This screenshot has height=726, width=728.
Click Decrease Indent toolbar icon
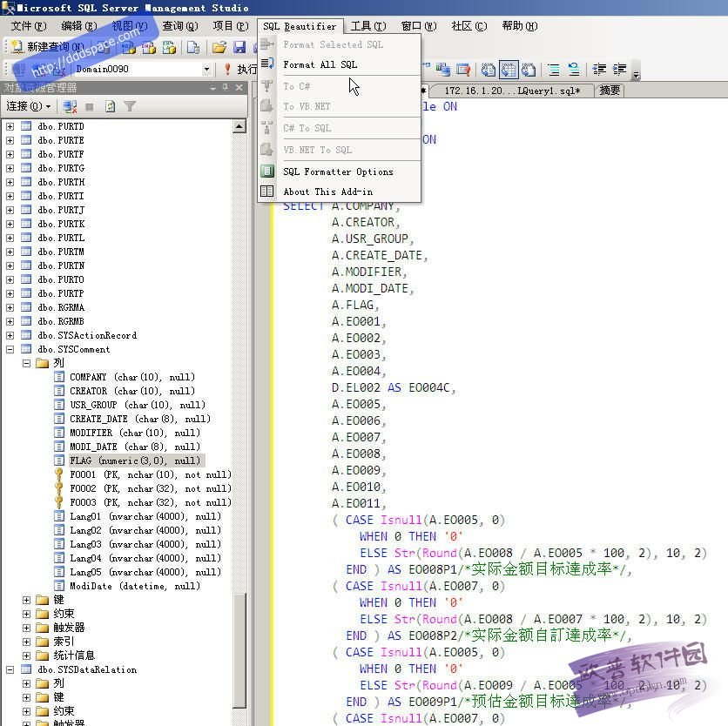click(599, 70)
